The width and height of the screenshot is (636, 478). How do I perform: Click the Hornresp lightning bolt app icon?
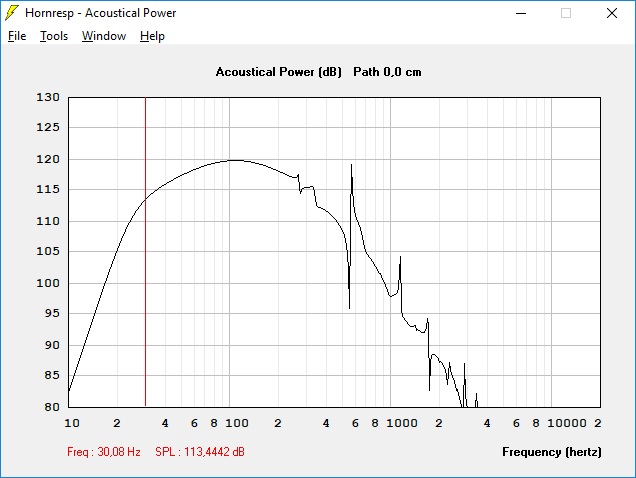pos(12,13)
